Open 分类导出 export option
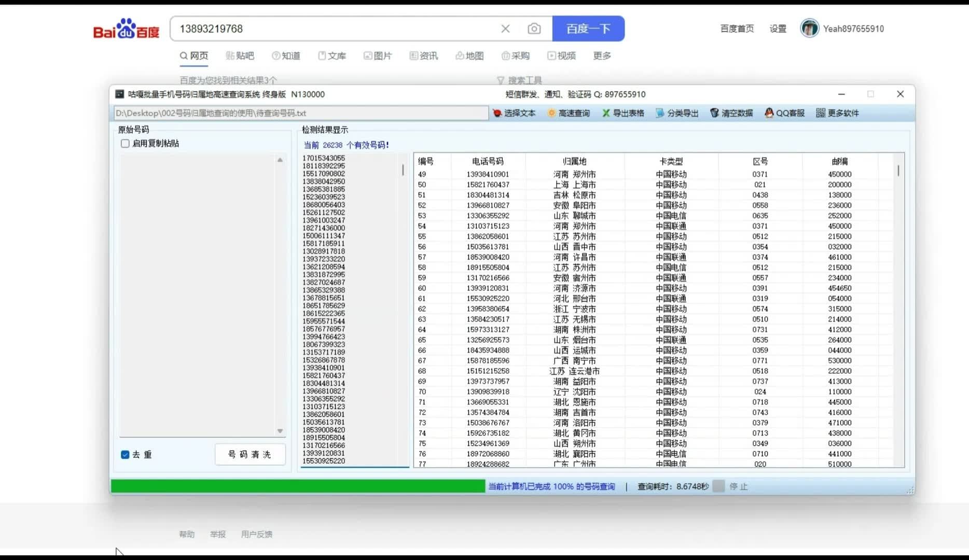Viewport: 969px width, 560px height. click(x=677, y=113)
